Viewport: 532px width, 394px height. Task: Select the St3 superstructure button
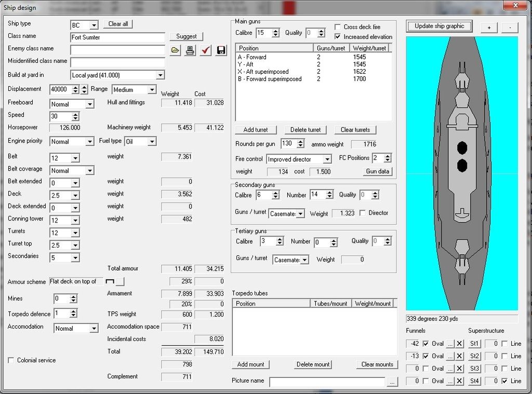click(474, 369)
